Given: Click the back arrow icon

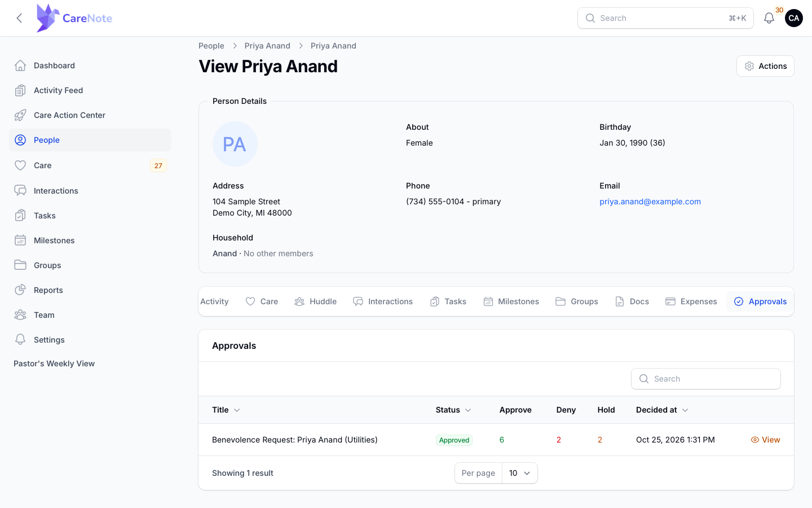Looking at the screenshot, I should (19, 18).
